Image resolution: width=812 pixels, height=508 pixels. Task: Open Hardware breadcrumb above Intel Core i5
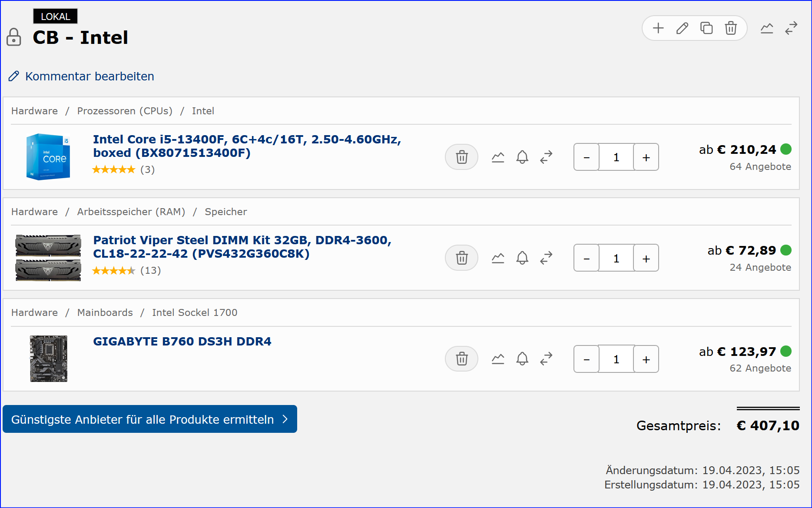34,111
